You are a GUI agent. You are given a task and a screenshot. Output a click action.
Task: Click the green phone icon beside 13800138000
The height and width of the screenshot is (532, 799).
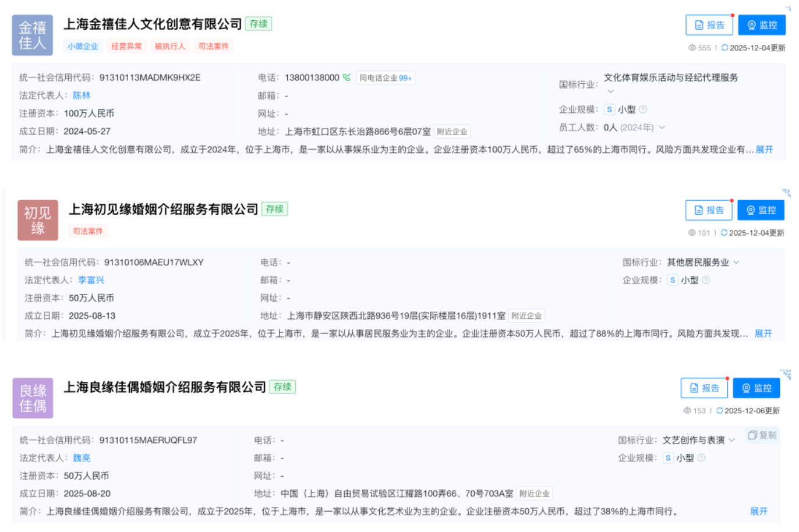[347, 77]
